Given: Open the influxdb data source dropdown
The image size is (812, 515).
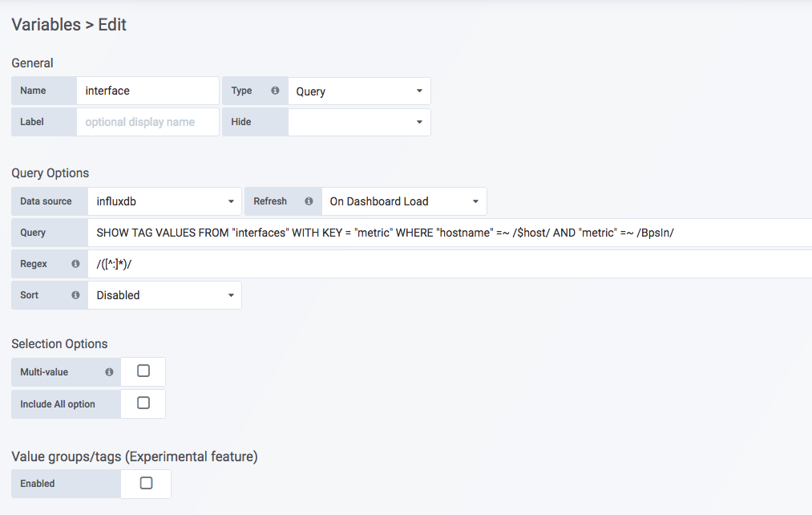Looking at the screenshot, I should [x=164, y=201].
